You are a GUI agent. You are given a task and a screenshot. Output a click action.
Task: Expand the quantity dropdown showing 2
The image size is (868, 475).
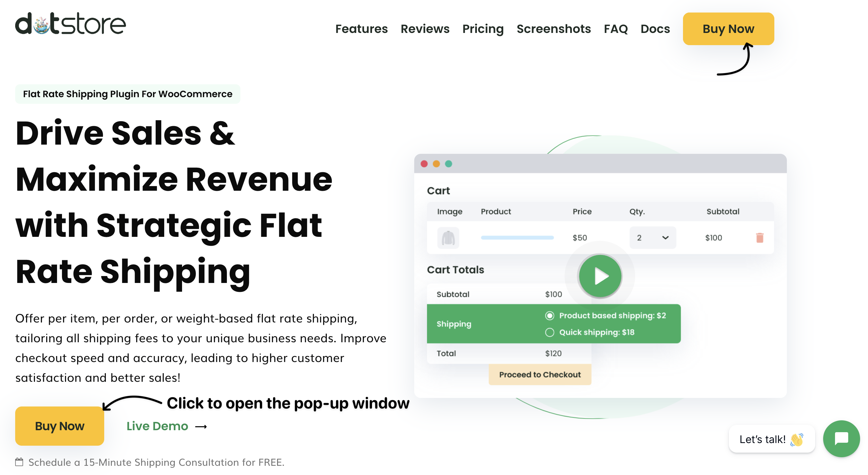click(x=652, y=238)
